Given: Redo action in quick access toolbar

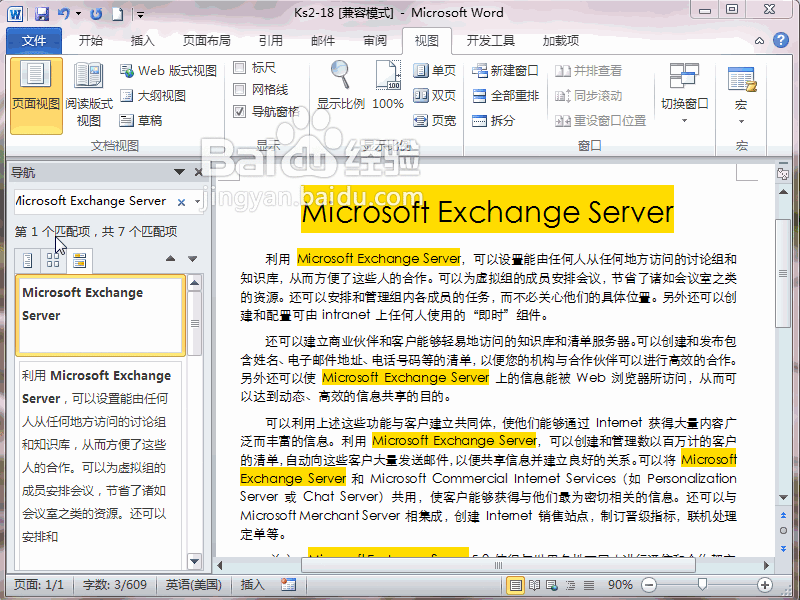Looking at the screenshot, I should click(x=96, y=14).
